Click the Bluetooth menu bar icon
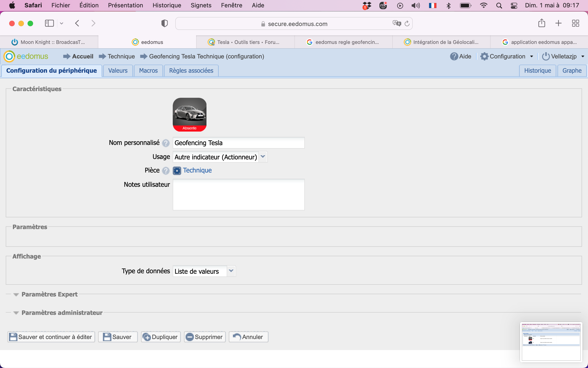588x368 pixels. click(449, 5)
